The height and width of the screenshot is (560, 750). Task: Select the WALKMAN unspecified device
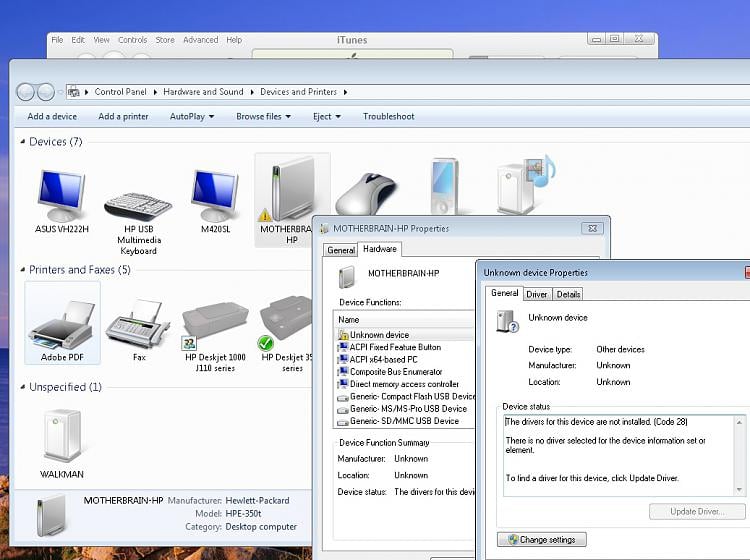click(x=62, y=442)
